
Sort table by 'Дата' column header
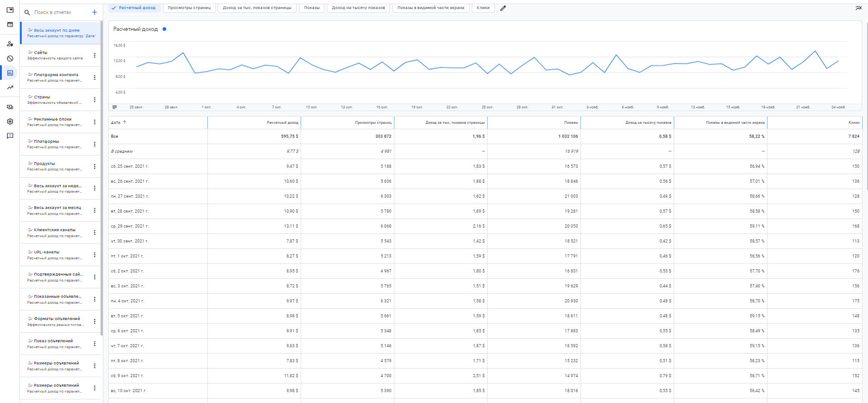(x=116, y=122)
